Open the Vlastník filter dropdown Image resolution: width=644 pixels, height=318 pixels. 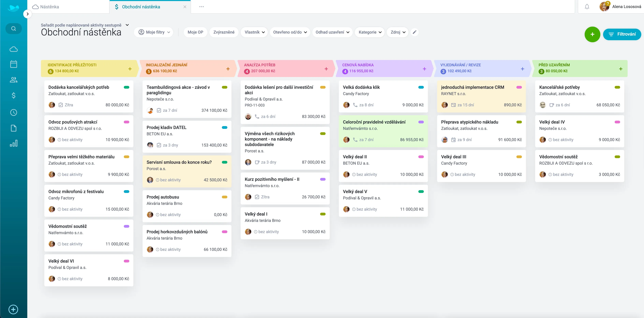point(254,32)
